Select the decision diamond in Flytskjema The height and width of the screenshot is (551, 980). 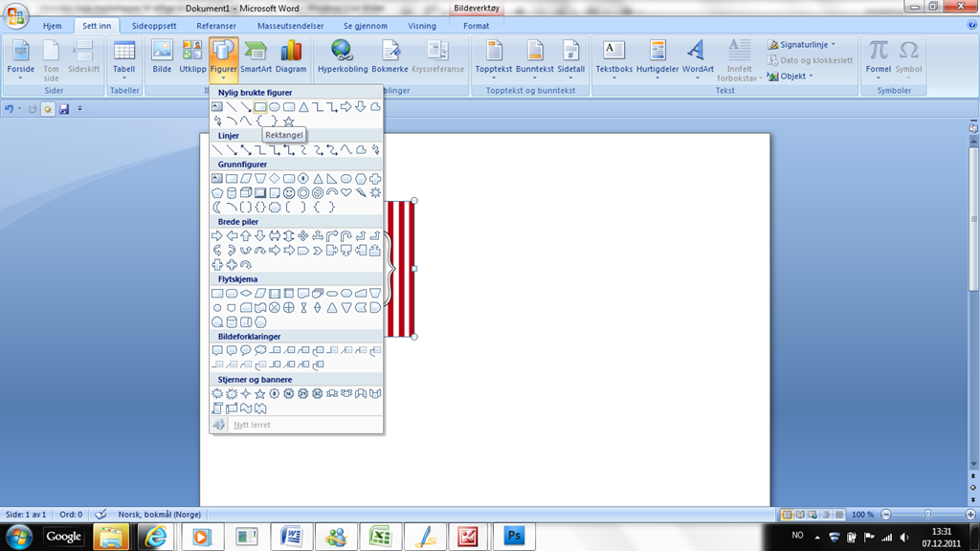click(246, 293)
